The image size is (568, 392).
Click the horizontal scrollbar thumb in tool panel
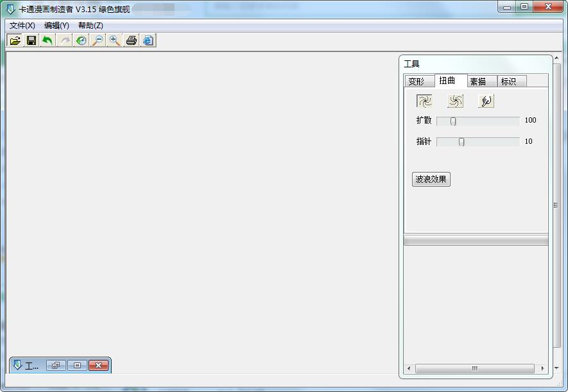pyautogui.click(x=474, y=368)
